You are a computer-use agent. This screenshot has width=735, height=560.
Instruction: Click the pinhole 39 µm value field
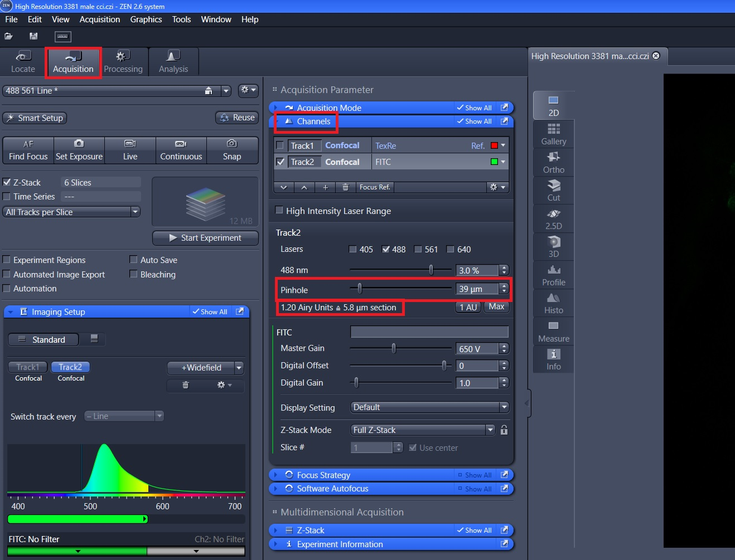click(476, 289)
